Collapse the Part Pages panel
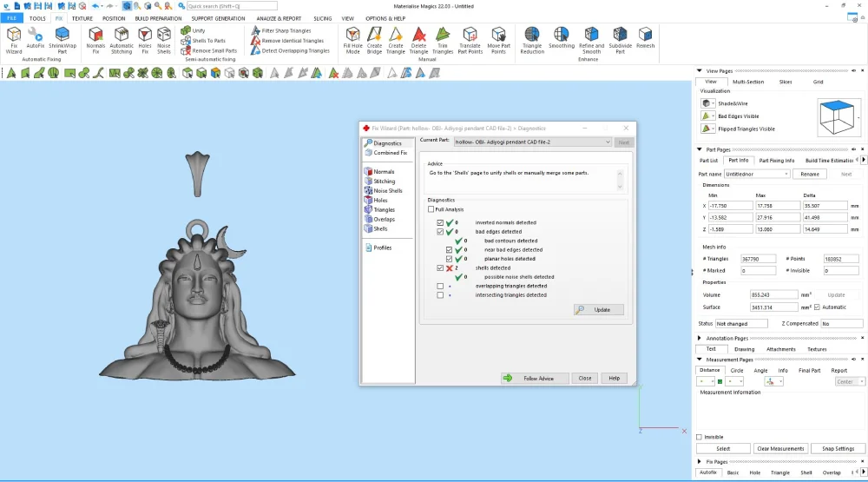Screen dimensions: 868x482 699,149
